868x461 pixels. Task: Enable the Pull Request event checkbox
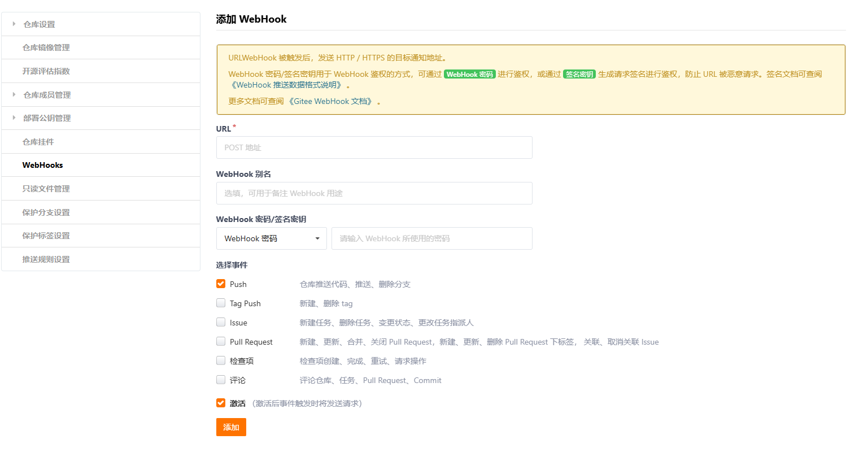[221, 341]
